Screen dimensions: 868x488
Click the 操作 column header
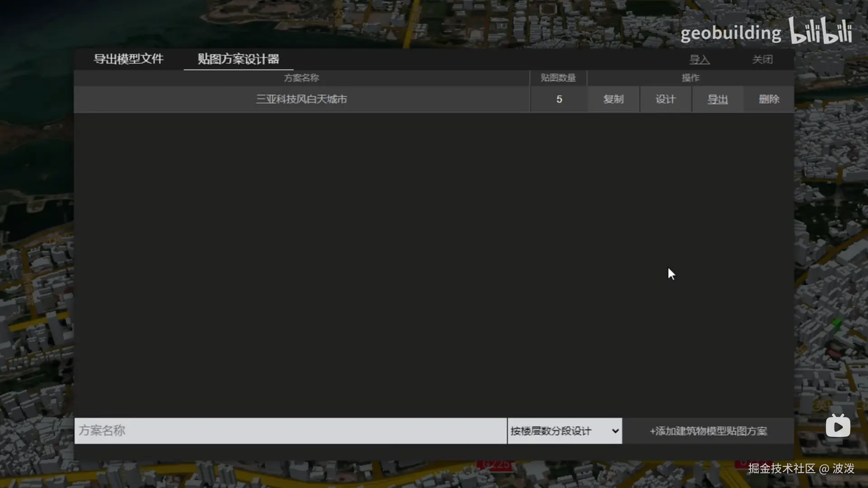[690, 78]
